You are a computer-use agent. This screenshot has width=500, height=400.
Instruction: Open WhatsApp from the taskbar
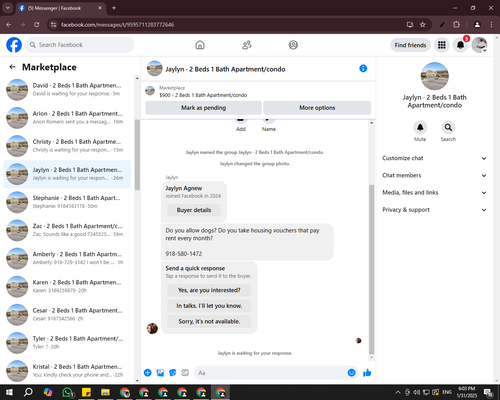(x=67, y=392)
